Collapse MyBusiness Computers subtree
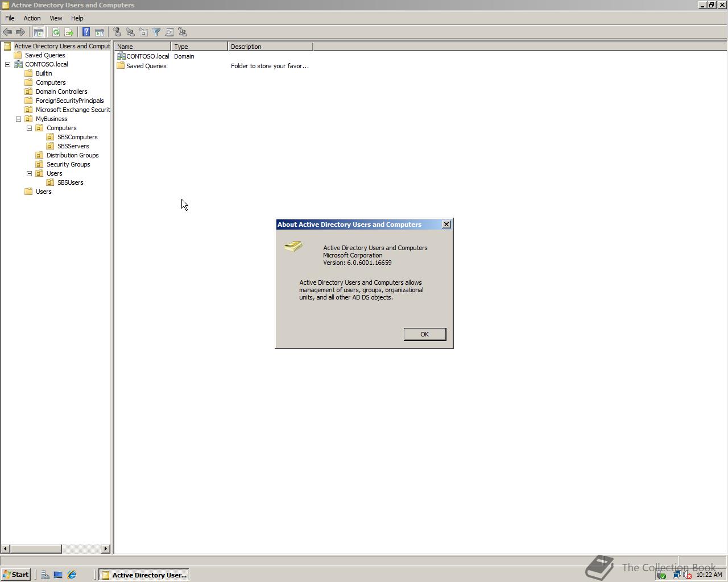The image size is (728, 582). [30, 128]
